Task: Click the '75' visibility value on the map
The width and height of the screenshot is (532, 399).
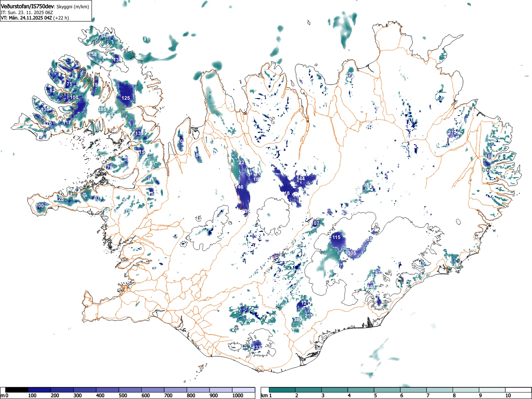Action: [x=69, y=84]
